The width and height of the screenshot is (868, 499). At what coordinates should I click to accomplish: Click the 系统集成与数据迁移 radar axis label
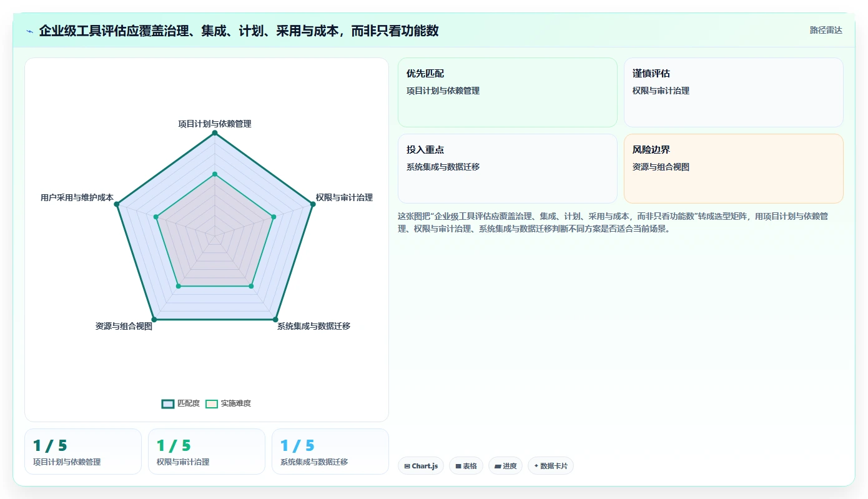click(x=313, y=326)
